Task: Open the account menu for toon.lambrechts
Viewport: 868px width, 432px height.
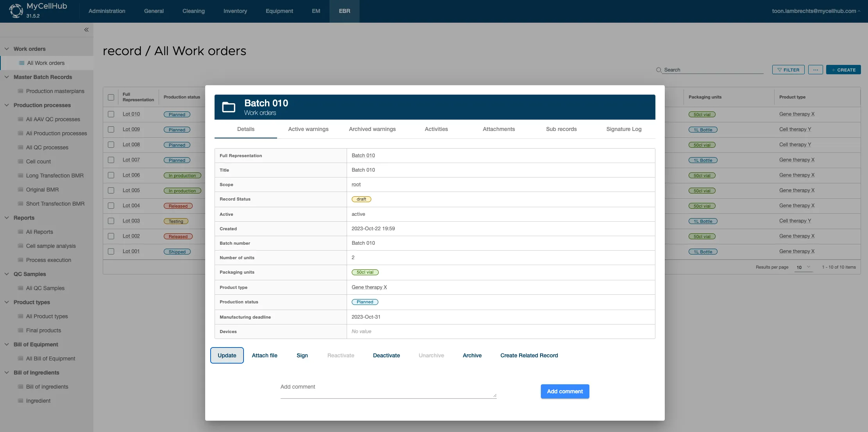Action: [815, 11]
